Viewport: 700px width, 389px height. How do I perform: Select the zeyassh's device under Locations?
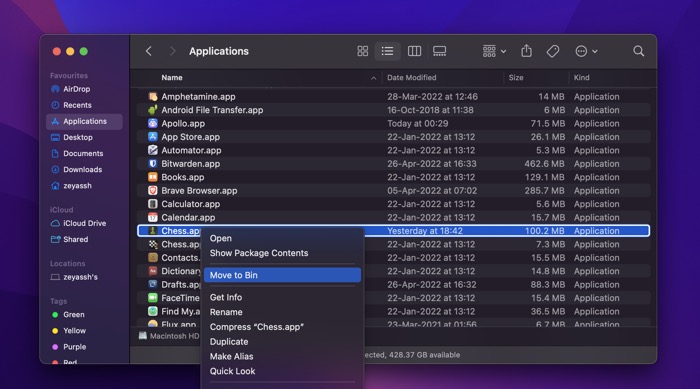(x=80, y=277)
